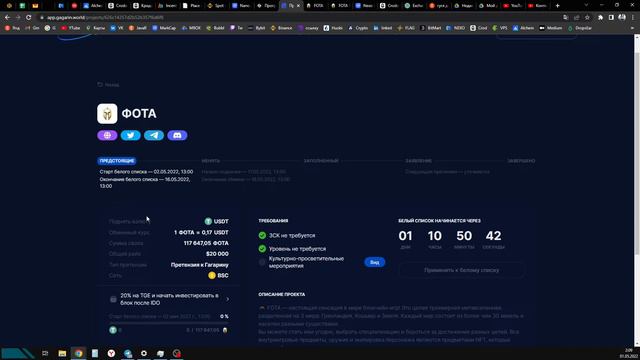Open the Crypto bookmark
640x360 pixels.
pyautogui.click(x=358, y=28)
